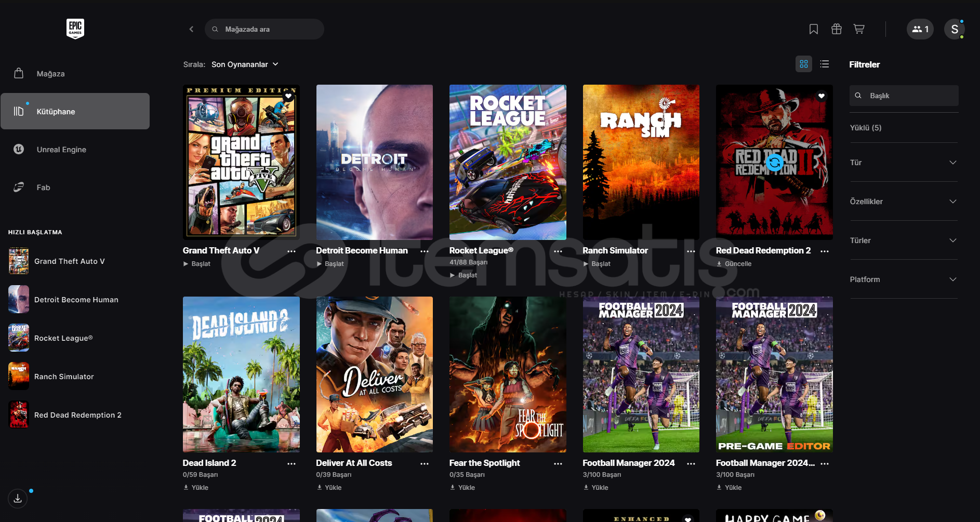Image resolution: width=980 pixels, height=522 pixels.
Task: Click Başlat under Rocket League
Action: [463, 275]
